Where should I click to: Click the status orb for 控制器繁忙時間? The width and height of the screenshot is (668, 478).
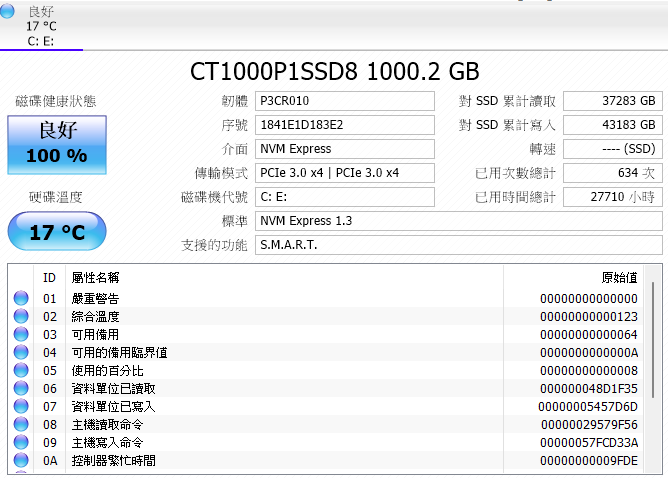point(20,461)
